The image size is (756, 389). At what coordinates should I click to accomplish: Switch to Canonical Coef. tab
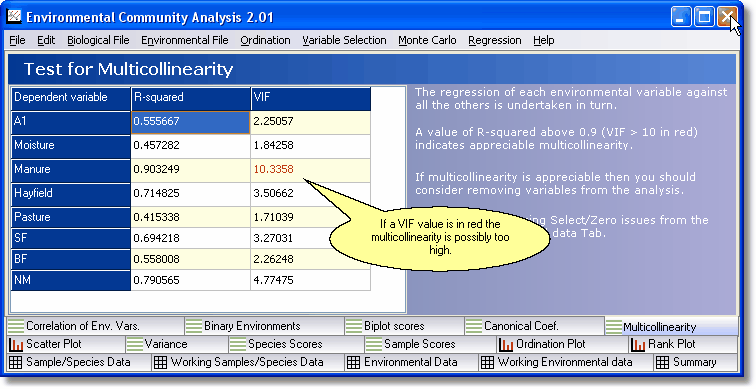click(x=534, y=326)
